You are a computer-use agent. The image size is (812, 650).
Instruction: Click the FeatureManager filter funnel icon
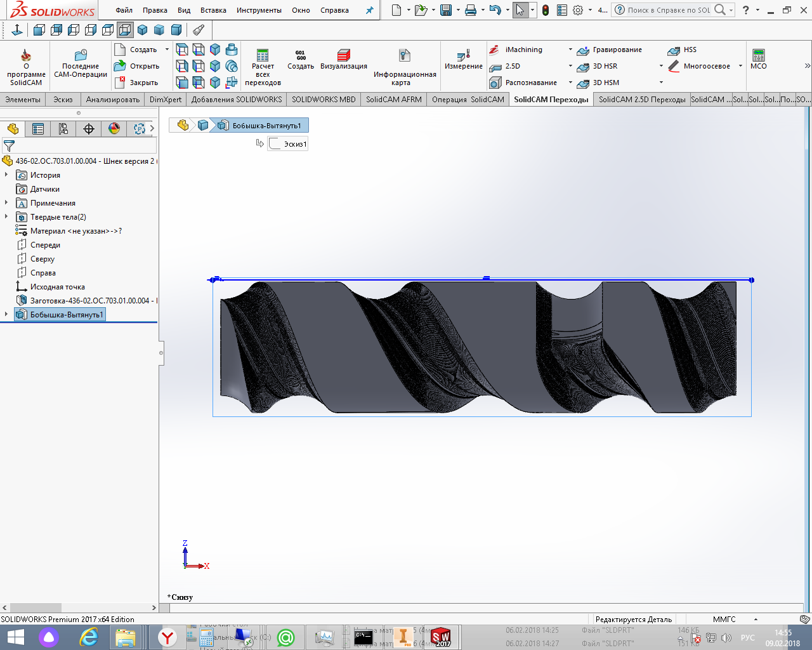click(x=9, y=146)
